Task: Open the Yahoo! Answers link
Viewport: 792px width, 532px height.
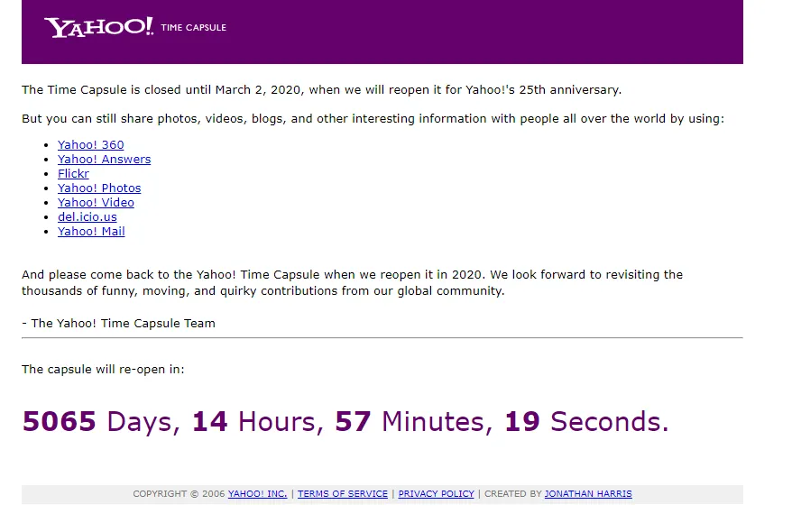Action: coord(104,159)
